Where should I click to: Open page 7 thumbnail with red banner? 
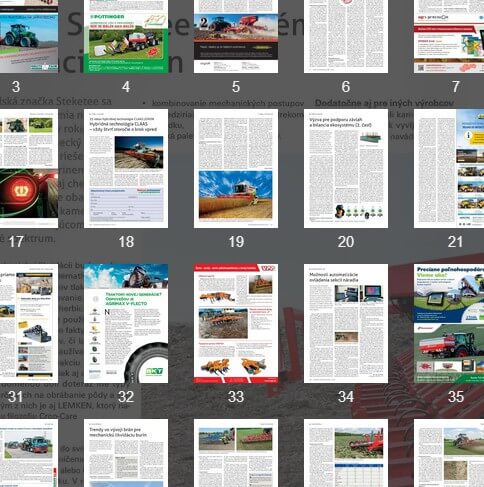click(449, 36)
